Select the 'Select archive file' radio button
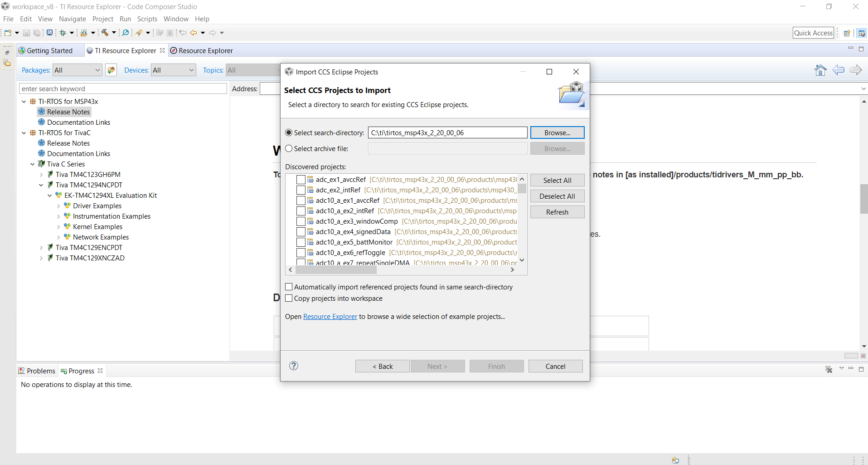868x465 pixels. click(x=289, y=148)
